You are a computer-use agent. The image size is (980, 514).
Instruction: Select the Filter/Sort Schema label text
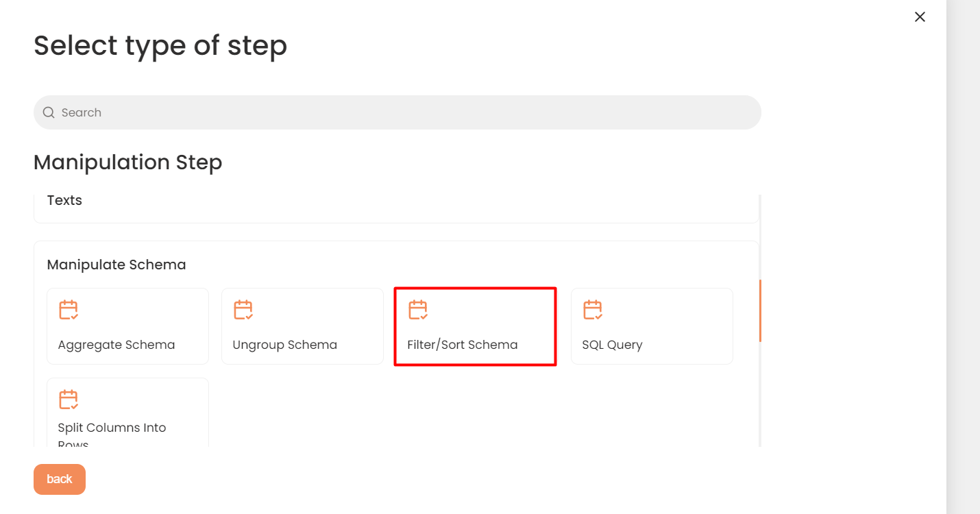point(463,345)
